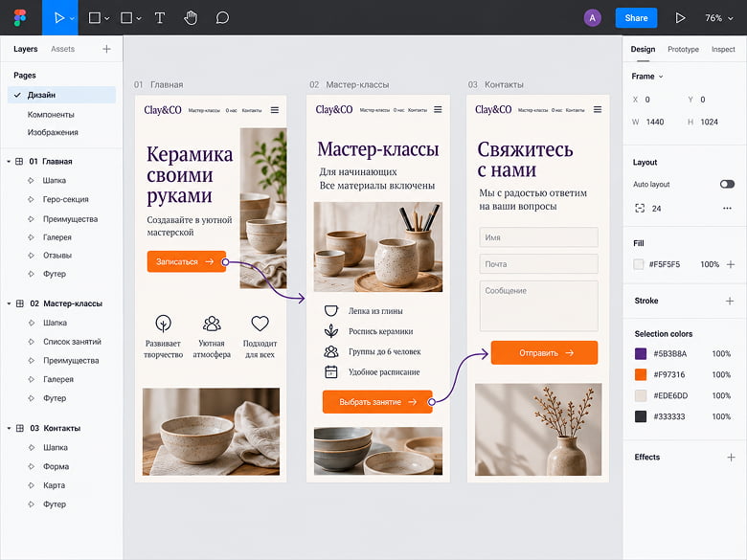Open the Inspect tab
Image resolution: width=747 pixels, height=560 pixels.
click(723, 50)
